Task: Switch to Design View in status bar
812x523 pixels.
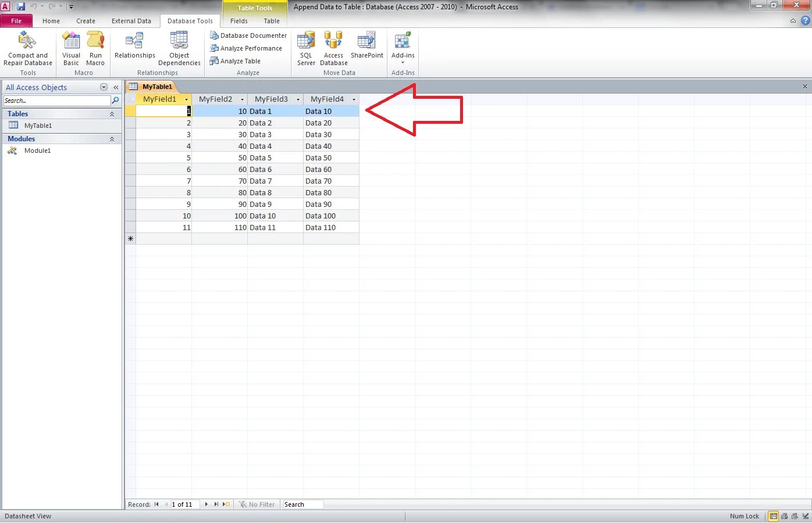Action: 805,516
